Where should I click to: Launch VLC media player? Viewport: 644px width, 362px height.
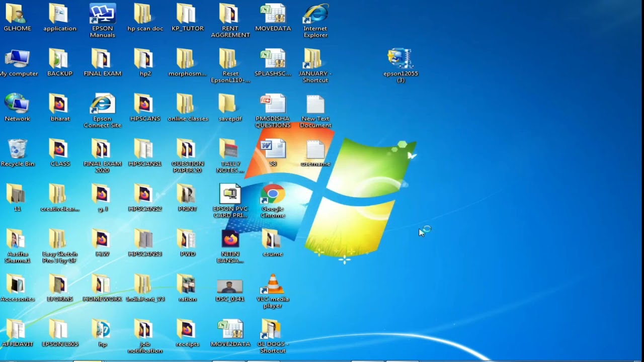pyautogui.click(x=273, y=291)
